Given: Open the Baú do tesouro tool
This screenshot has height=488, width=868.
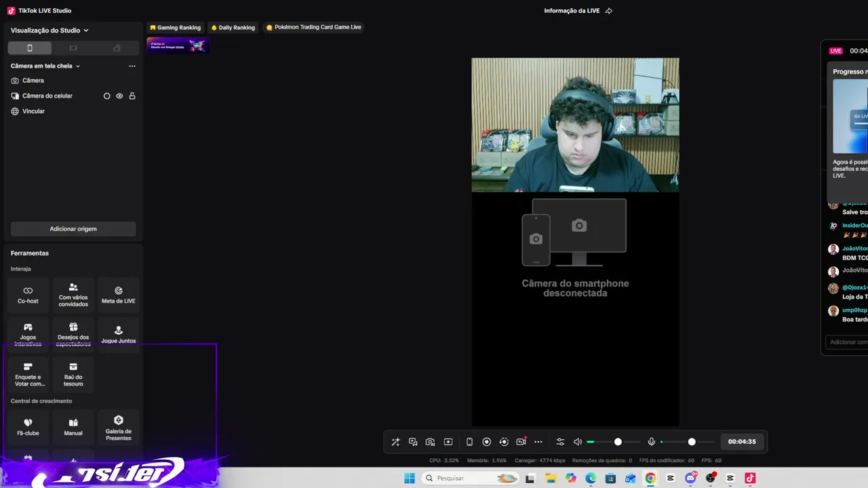Looking at the screenshot, I should (73, 375).
